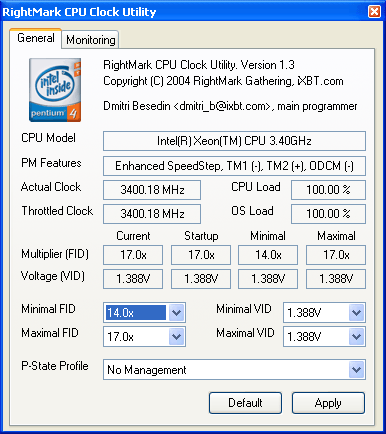Image resolution: width=386 pixels, height=434 pixels.
Task: Click the CPU Model field Intel(R) Xeon(TM)
Action: tap(234, 141)
